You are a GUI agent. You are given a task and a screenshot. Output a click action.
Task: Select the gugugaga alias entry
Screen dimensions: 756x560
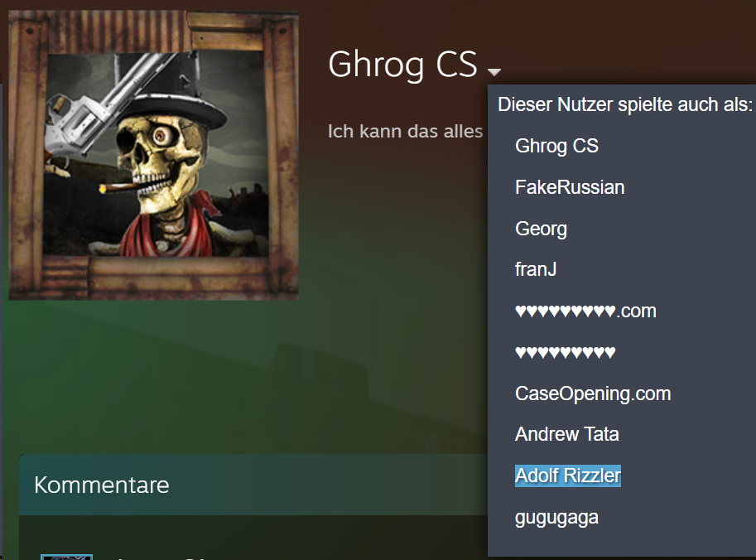click(557, 518)
